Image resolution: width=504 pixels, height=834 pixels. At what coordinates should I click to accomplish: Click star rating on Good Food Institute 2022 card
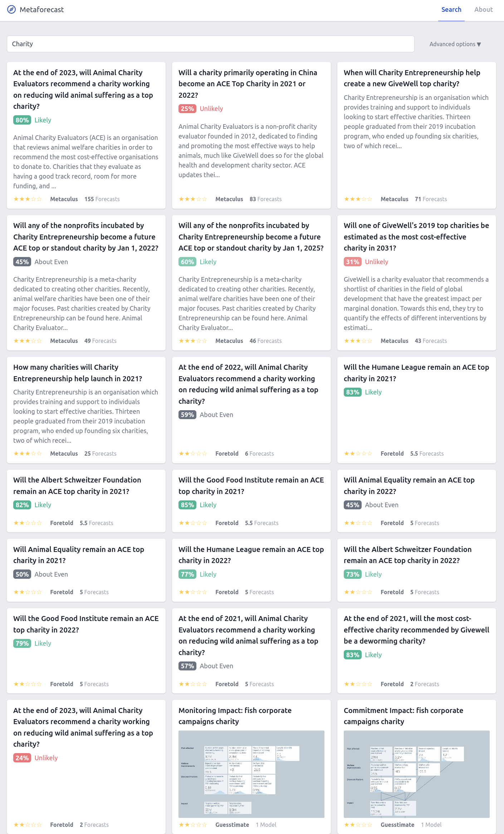pos(28,684)
